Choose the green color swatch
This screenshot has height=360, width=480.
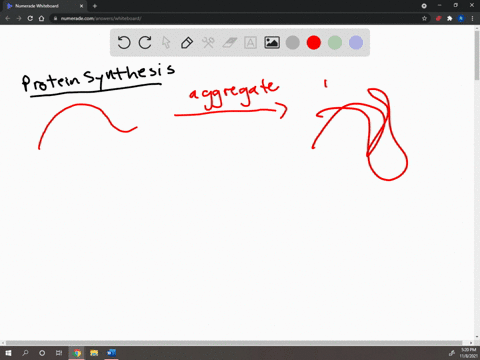(335, 43)
